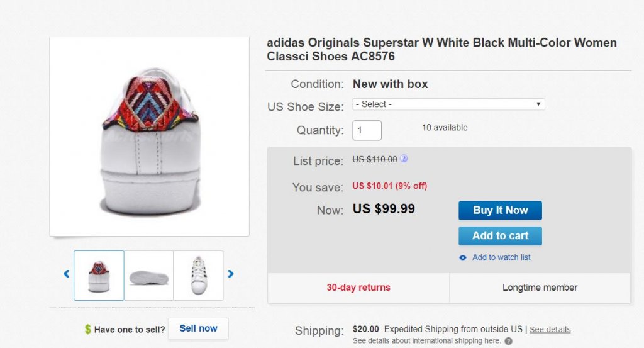Image resolution: width=644 pixels, height=348 pixels.
Task: Select the side view shoe thumbnail
Action: click(148, 275)
